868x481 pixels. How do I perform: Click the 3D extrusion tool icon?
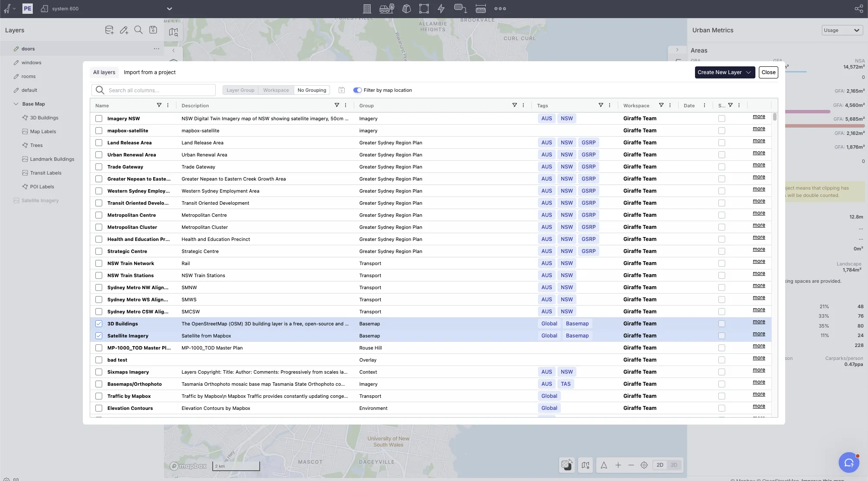tap(406, 9)
